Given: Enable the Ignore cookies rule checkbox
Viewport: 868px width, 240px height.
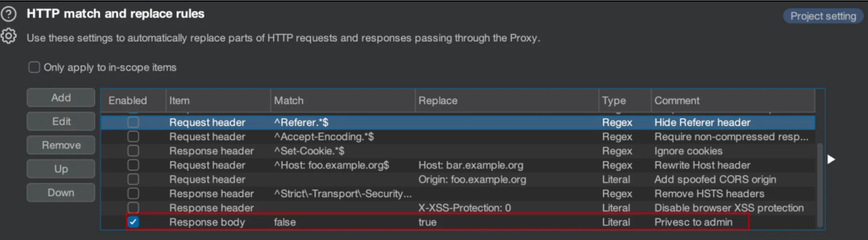Looking at the screenshot, I should 133,151.
